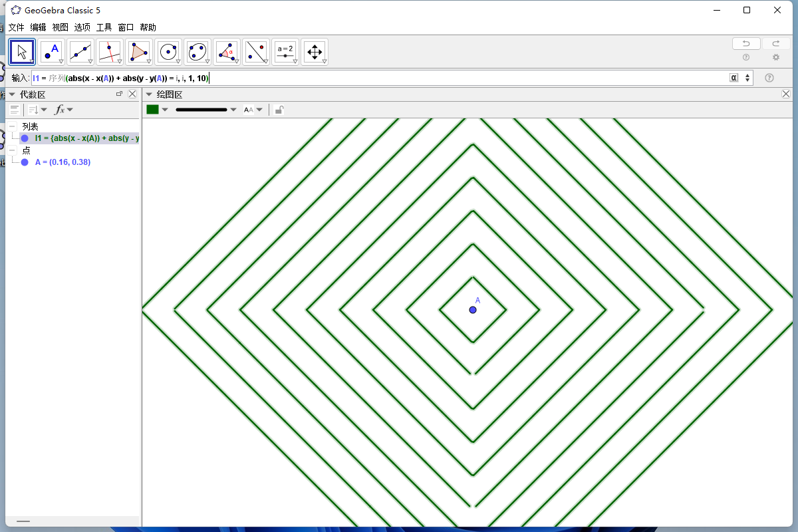Screen dimensions: 798x532
Task: Pick the Slider tool in toolbar
Action: pos(285,51)
